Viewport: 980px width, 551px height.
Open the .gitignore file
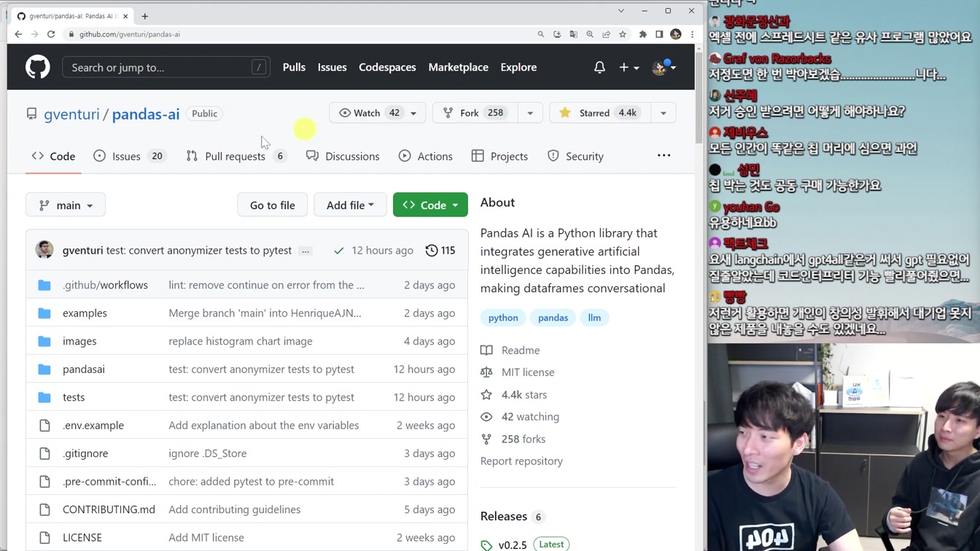[85, 453]
